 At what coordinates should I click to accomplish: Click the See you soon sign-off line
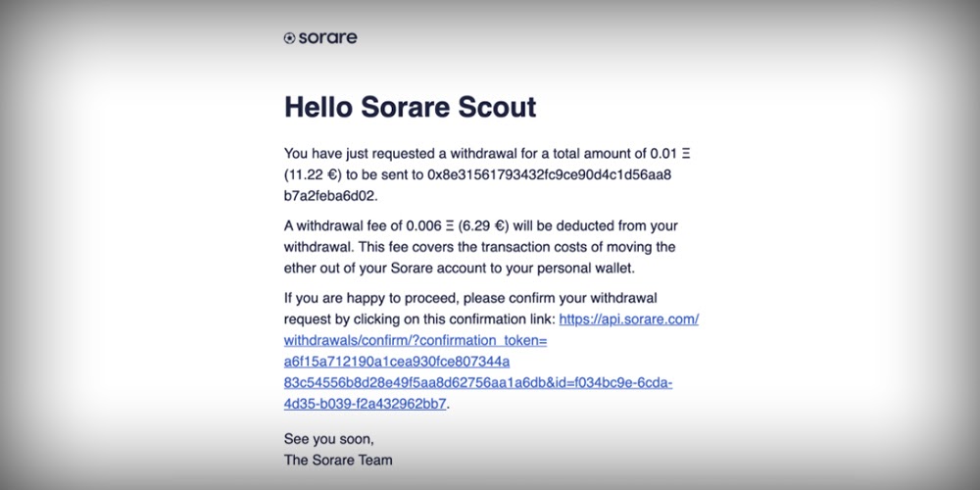(328, 439)
